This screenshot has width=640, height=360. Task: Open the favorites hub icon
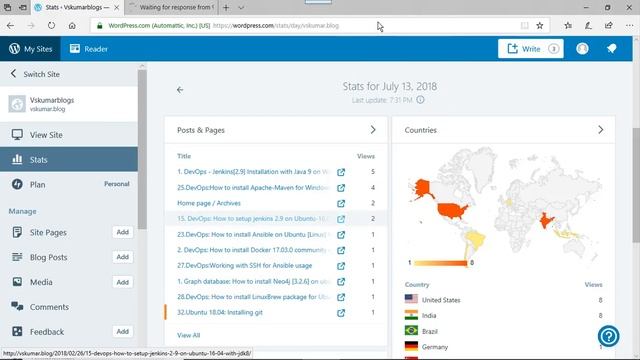click(x=568, y=26)
